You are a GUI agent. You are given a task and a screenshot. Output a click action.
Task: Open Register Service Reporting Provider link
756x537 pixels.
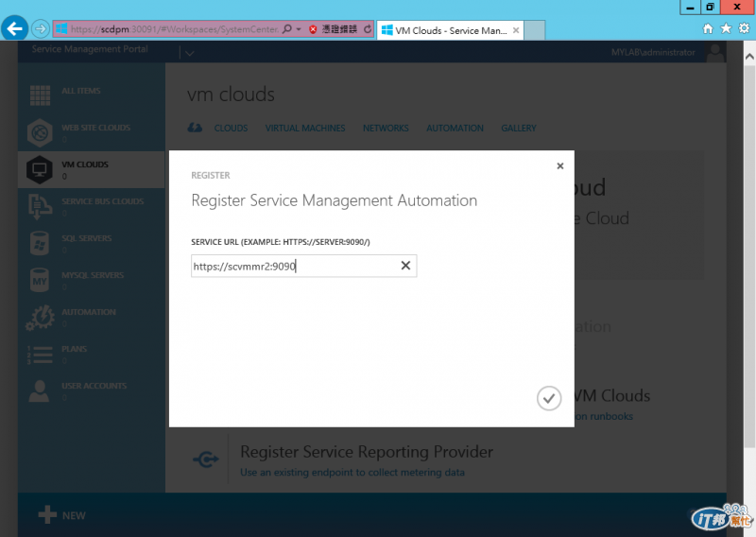point(367,452)
